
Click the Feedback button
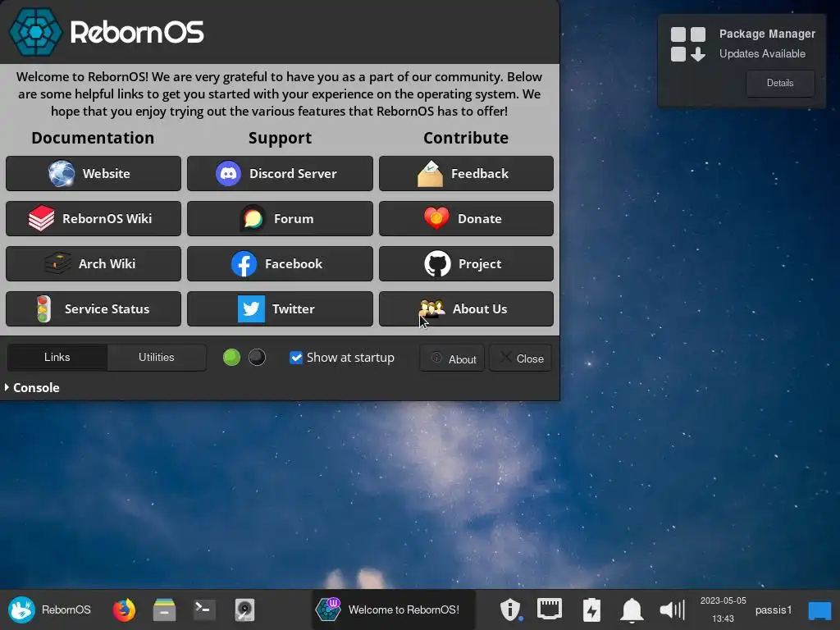pyautogui.click(x=466, y=174)
